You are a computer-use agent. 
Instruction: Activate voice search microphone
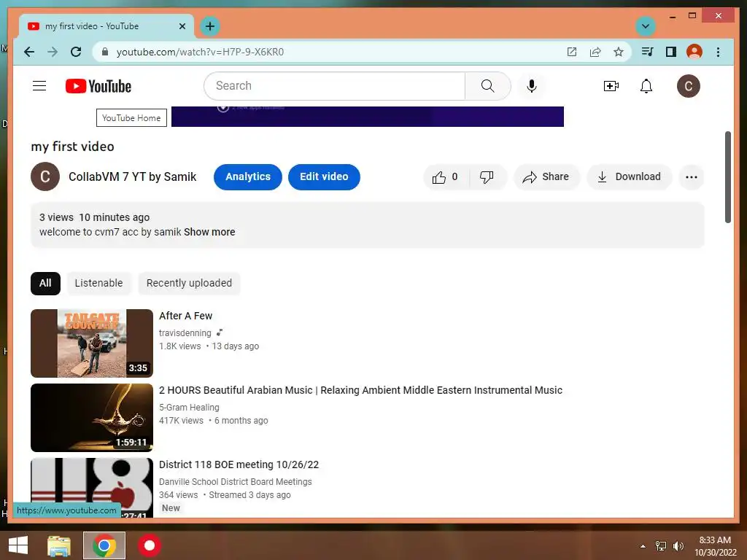click(x=532, y=86)
